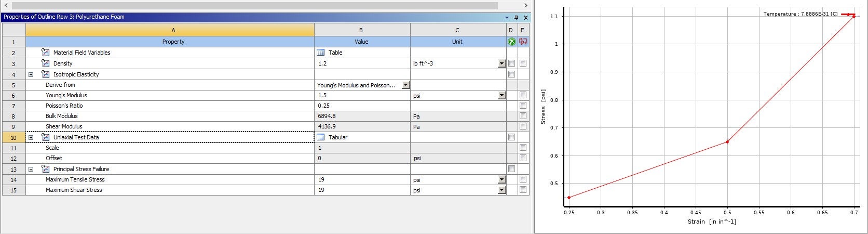Click the Poisson's Ratio label

(x=64, y=106)
